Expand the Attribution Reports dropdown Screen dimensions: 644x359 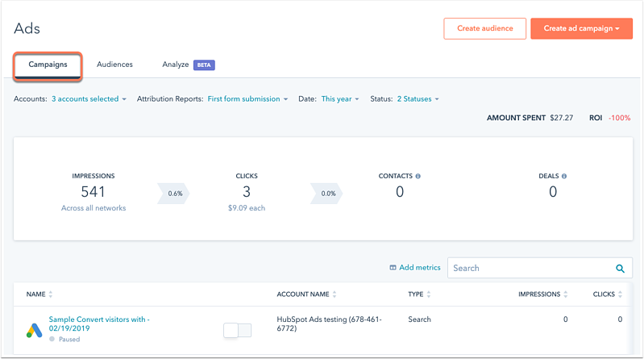pos(247,99)
